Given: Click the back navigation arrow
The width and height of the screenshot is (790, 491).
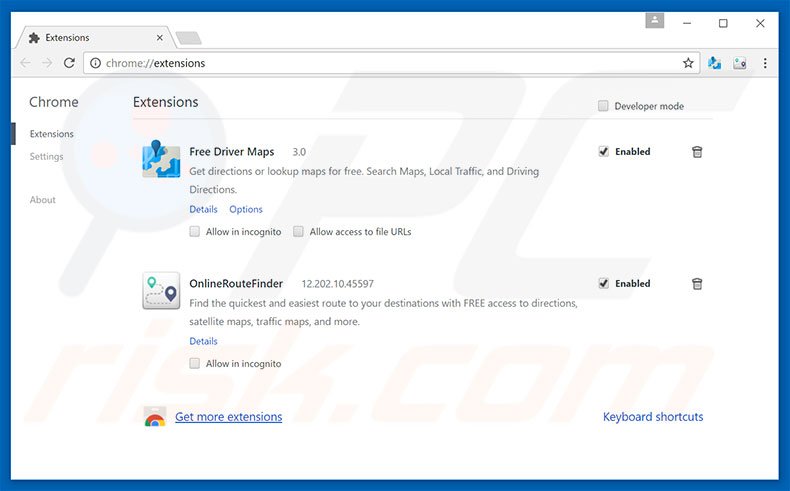Looking at the screenshot, I should point(25,63).
